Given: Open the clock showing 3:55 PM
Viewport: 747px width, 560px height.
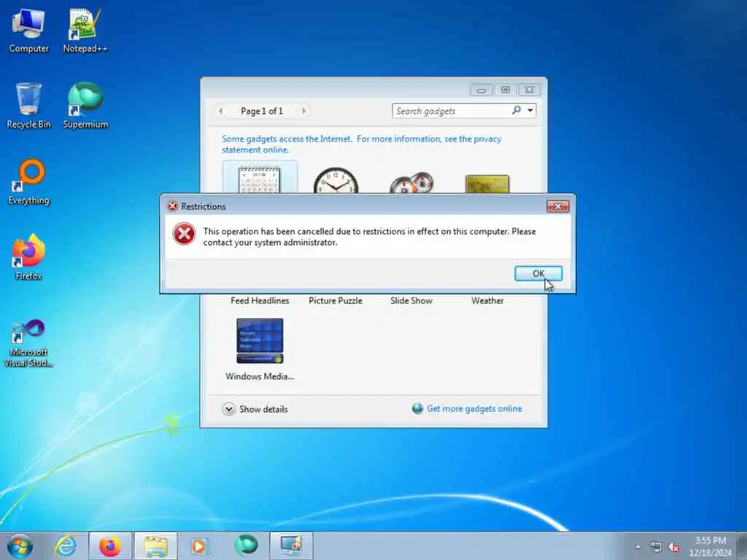Looking at the screenshot, I should click(x=711, y=546).
